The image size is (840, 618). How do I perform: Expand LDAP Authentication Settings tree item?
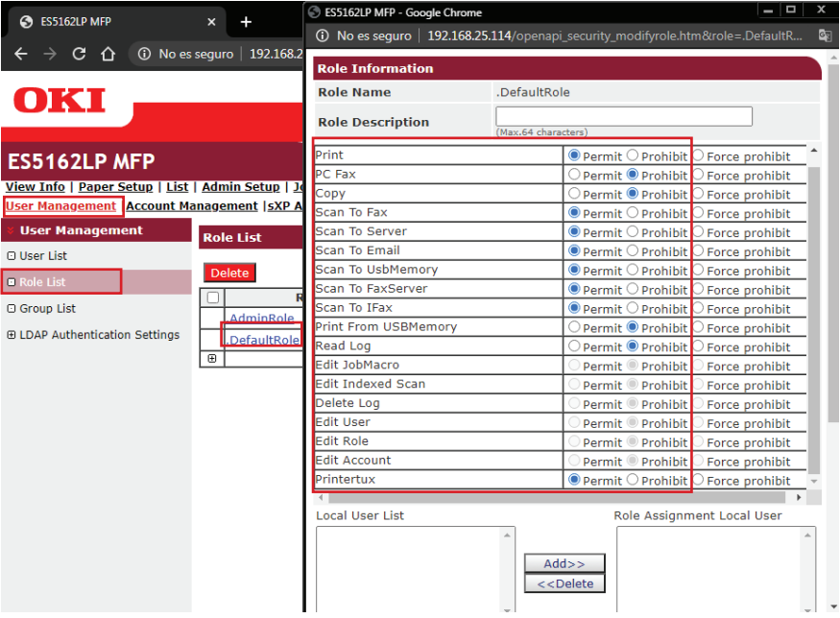point(12,335)
